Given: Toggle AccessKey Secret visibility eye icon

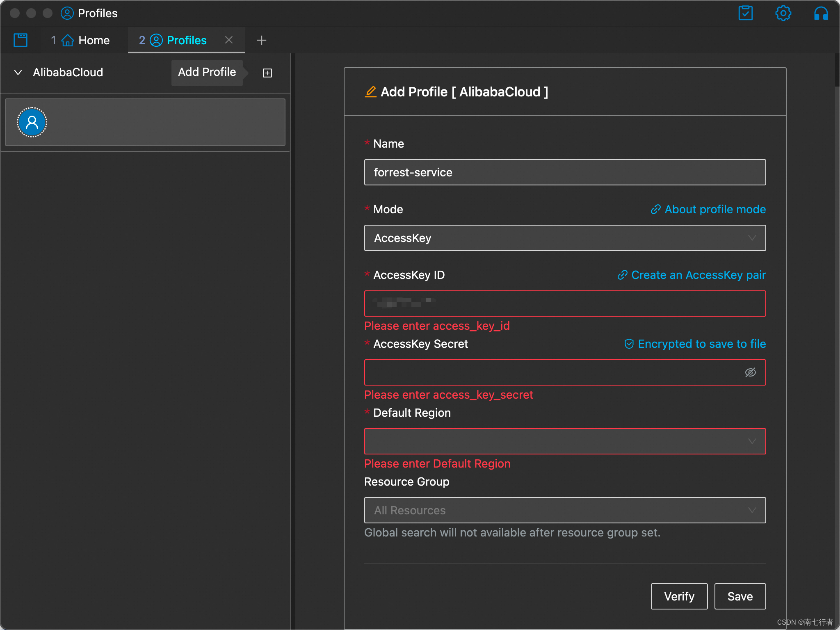Looking at the screenshot, I should (750, 372).
